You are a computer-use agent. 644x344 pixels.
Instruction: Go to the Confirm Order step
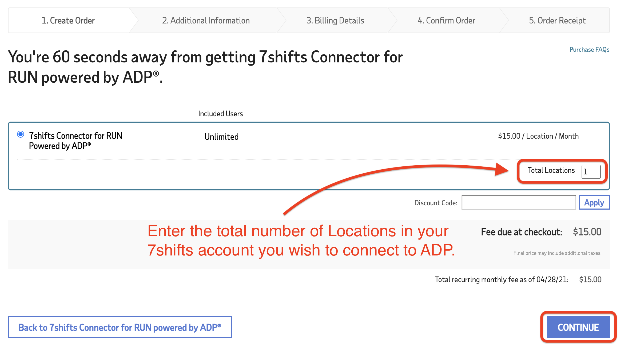tap(446, 20)
